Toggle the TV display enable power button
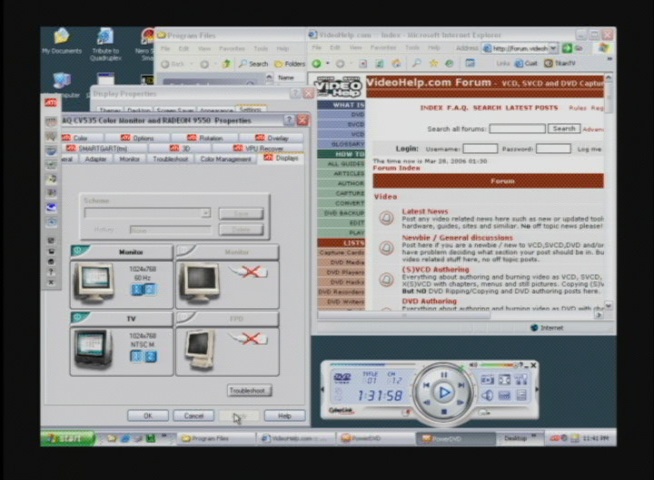This screenshot has height=480, width=654. pos(78,317)
